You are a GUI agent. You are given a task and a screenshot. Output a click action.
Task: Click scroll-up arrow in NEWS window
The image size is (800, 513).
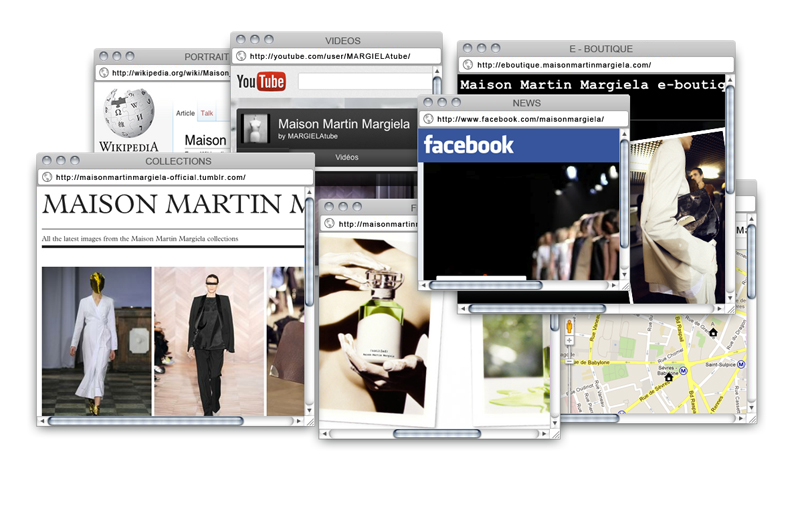click(624, 134)
